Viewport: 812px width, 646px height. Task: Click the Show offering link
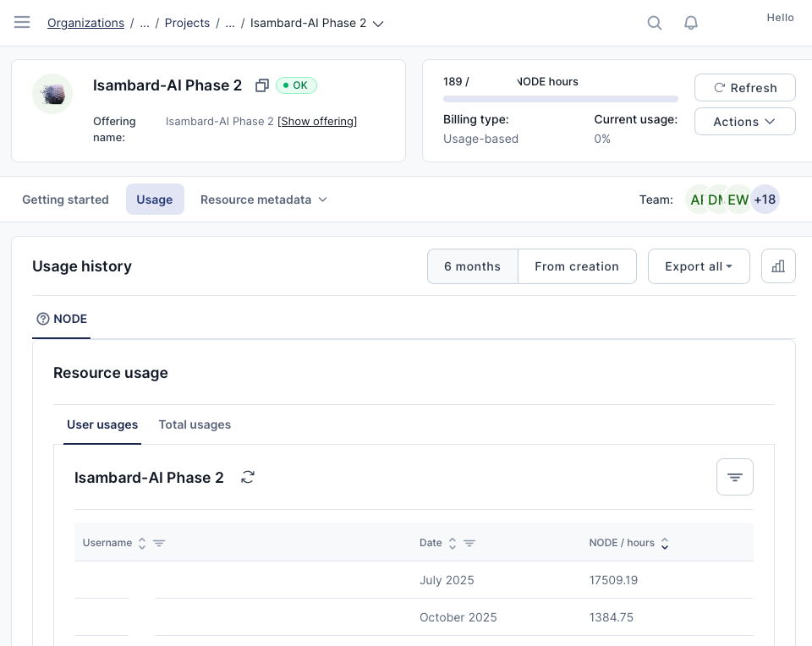point(317,122)
